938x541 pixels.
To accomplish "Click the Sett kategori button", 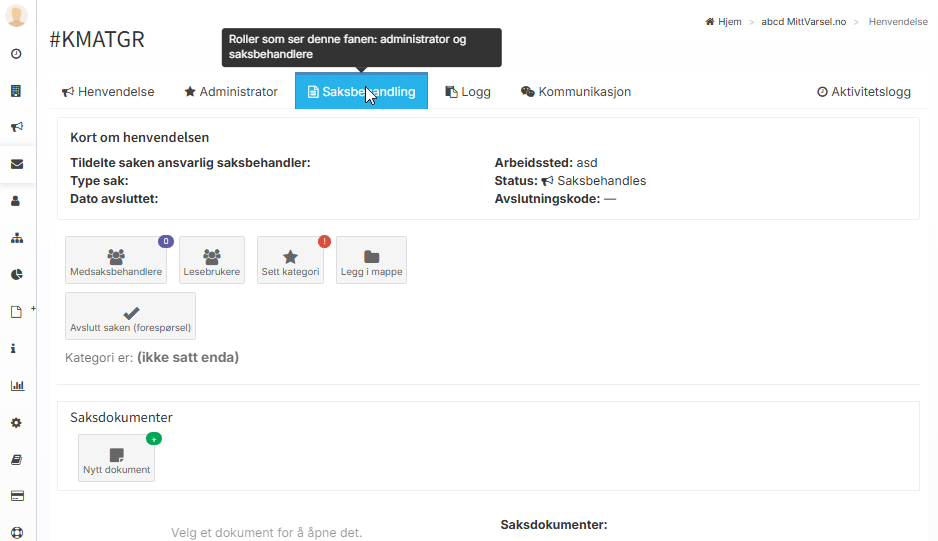I will [x=290, y=261].
